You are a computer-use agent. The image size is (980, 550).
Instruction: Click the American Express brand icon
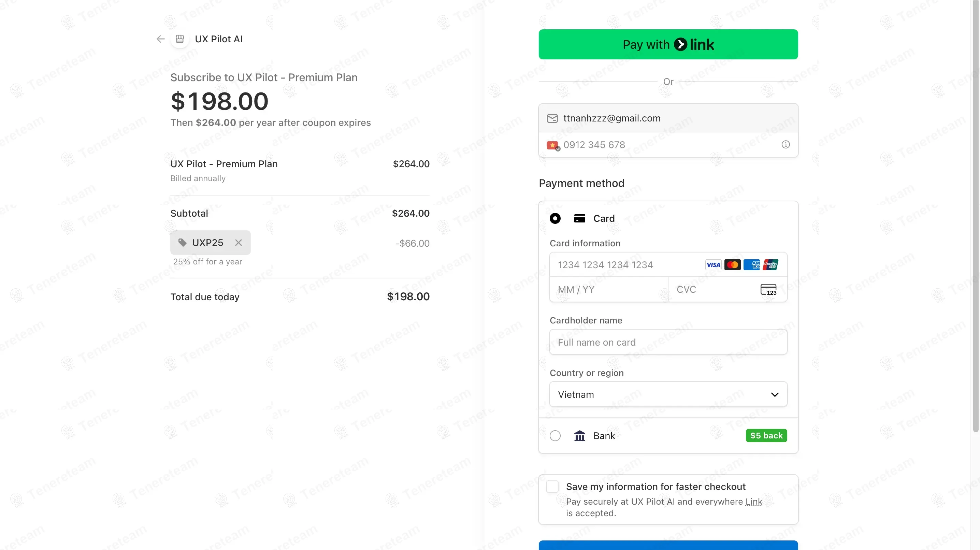pos(752,264)
